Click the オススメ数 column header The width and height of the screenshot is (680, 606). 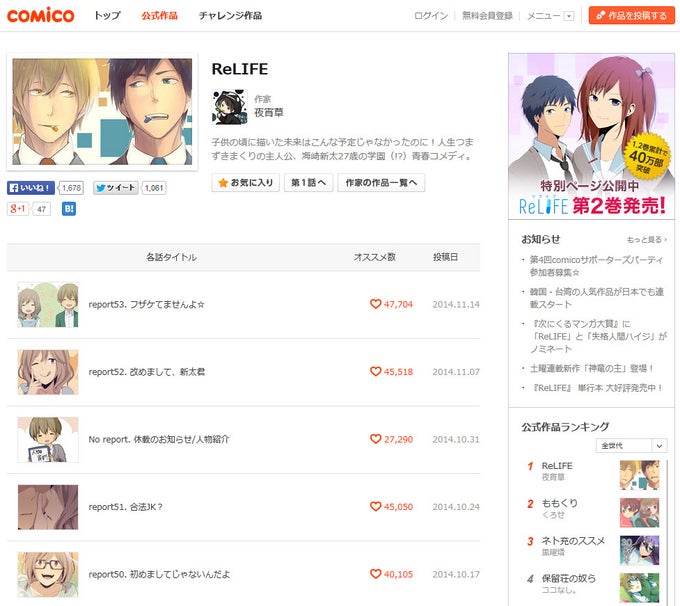coord(374,257)
